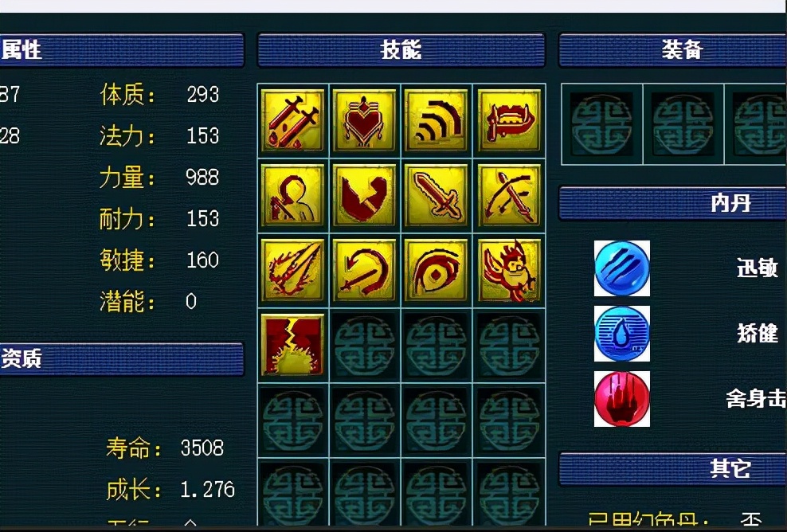Select the single sword skill icon
The width and height of the screenshot is (787, 532).
437,195
